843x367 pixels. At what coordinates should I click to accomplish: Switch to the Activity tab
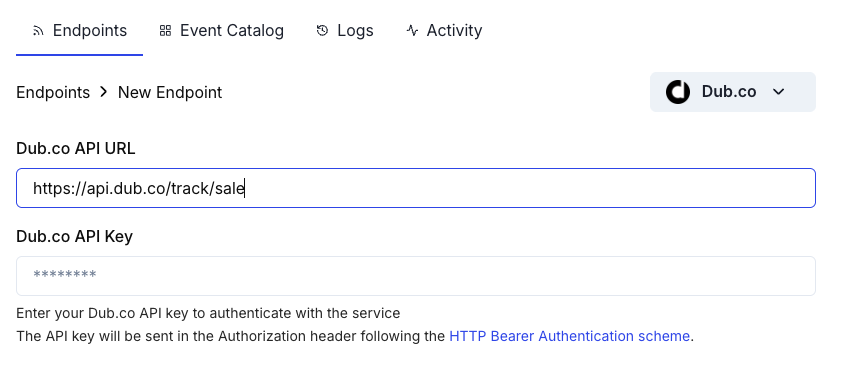pyautogui.click(x=444, y=31)
